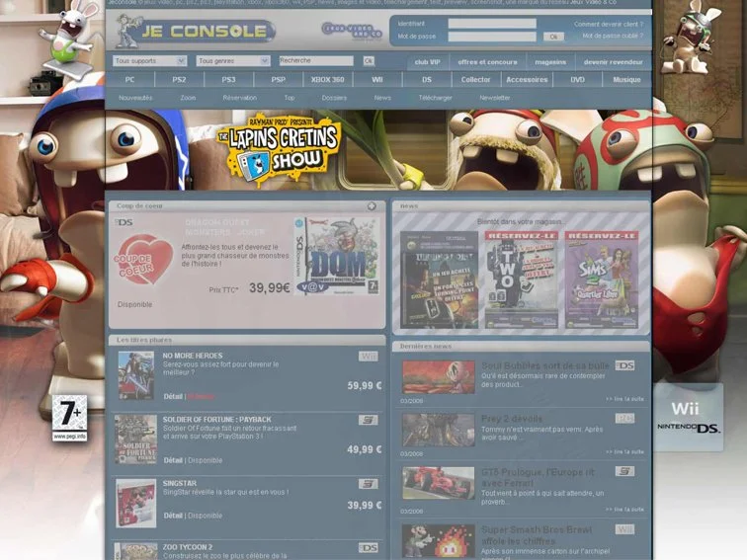Select the Collector category tab
The height and width of the screenshot is (560, 747).
476,80
